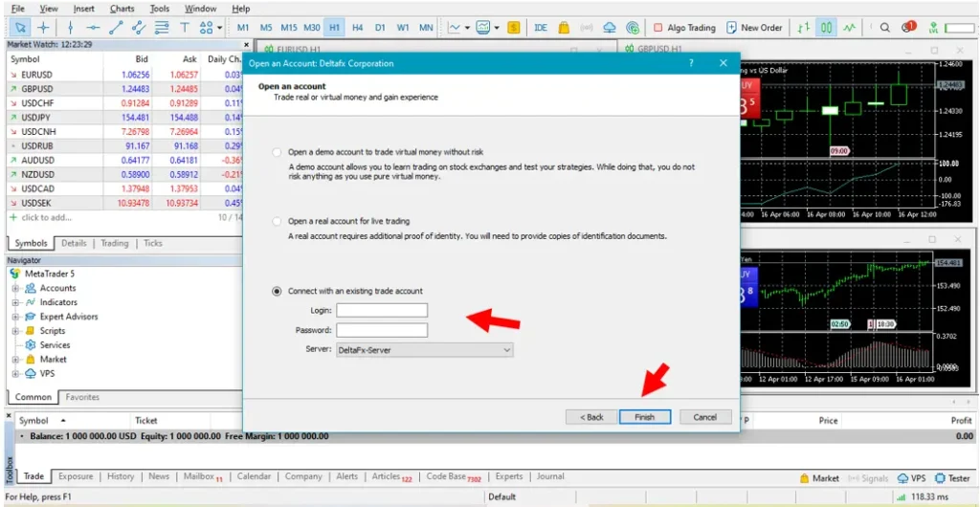
Task: Expand the Scripts tree node
Action: point(15,331)
